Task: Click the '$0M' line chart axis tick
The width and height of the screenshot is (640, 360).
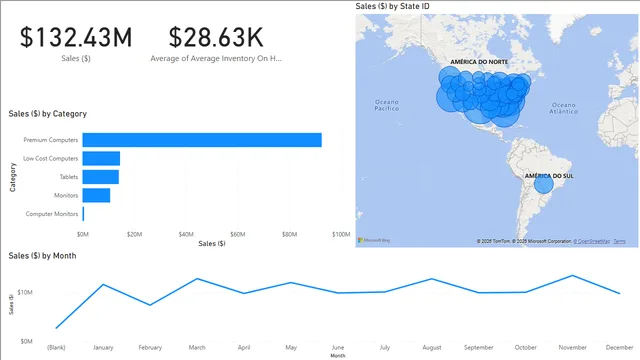Action: point(27,341)
